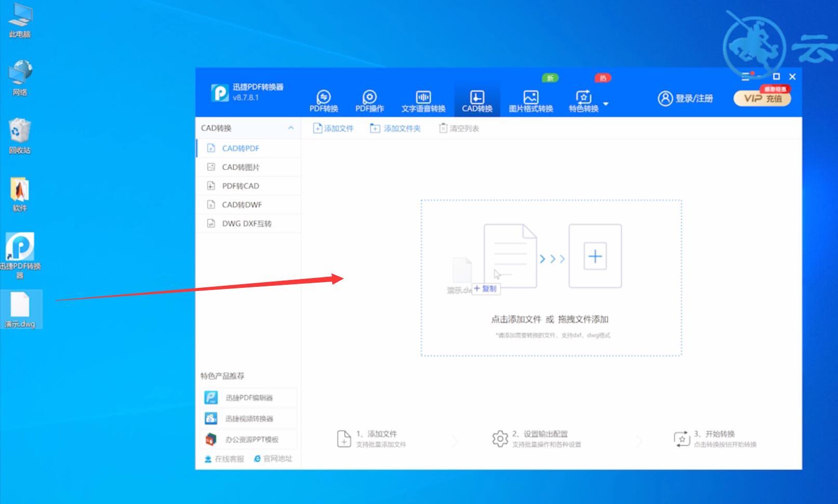This screenshot has height=504, width=838.
Task: Select the CAD转换 tab
Action: point(477,101)
